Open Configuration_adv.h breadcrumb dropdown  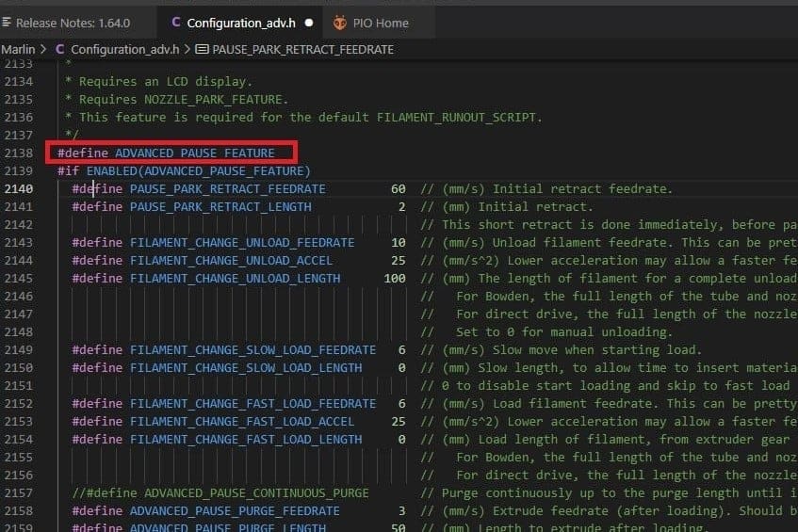[124, 49]
